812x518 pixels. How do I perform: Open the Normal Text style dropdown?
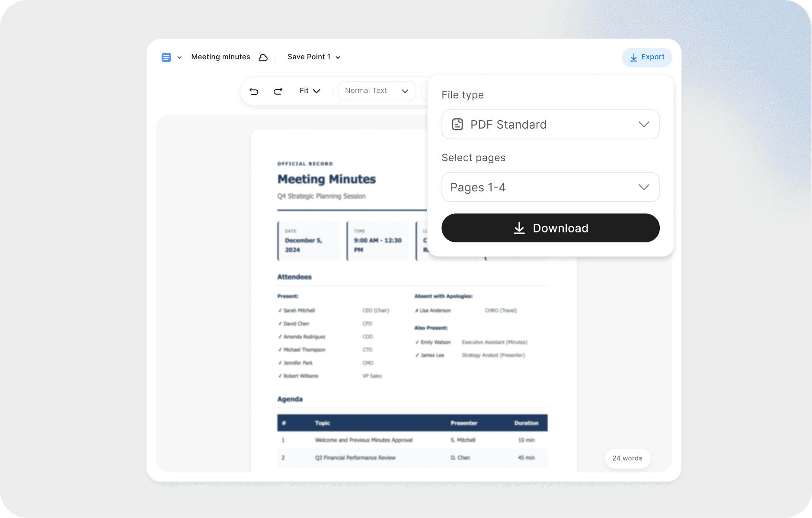(x=377, y=91)
